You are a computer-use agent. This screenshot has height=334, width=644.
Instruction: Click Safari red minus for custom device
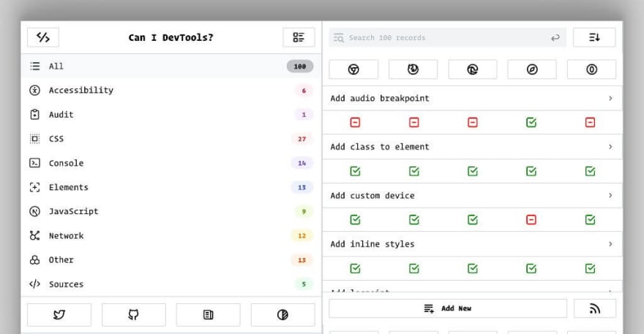click(x=531, y=220)
